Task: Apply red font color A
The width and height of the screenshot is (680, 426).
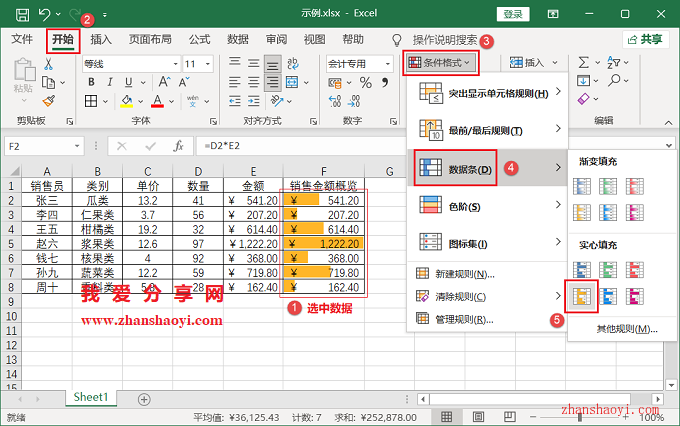Action: (x=157, y=101)
